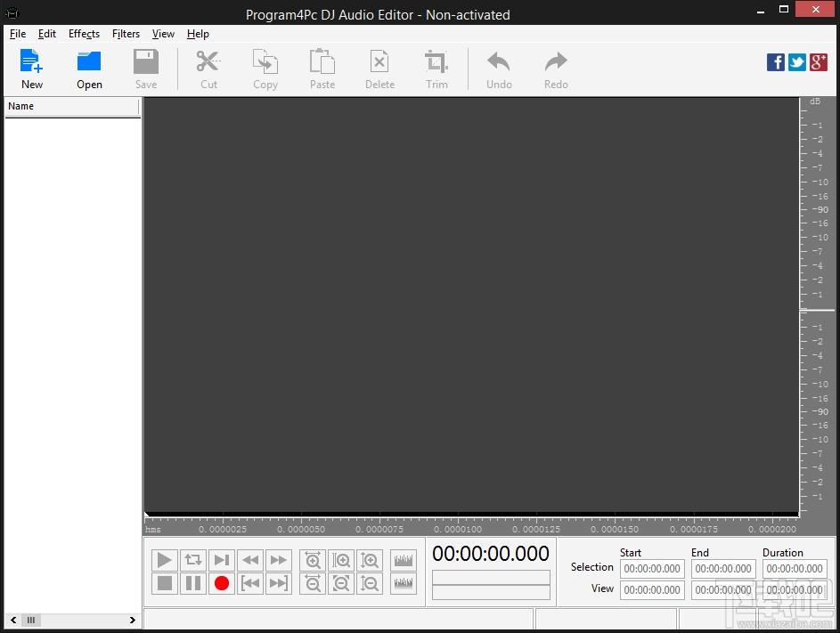
Task: Click View Duration time field
Action: [795, 590]
